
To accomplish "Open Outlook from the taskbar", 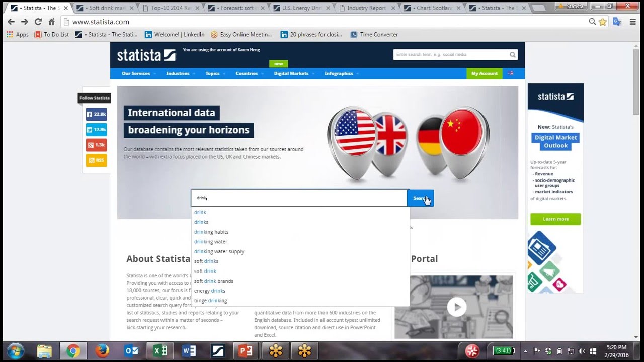I will (x=131, y=350).
